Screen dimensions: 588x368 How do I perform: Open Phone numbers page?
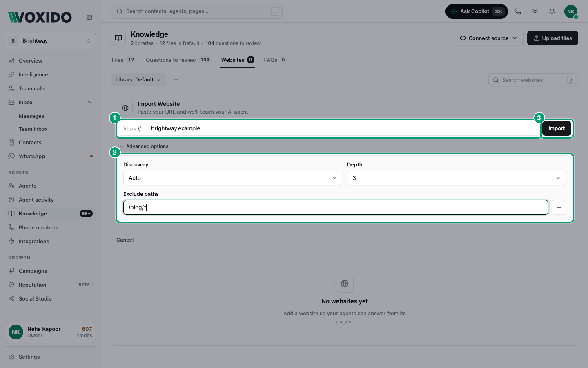(x=51, y=227)
